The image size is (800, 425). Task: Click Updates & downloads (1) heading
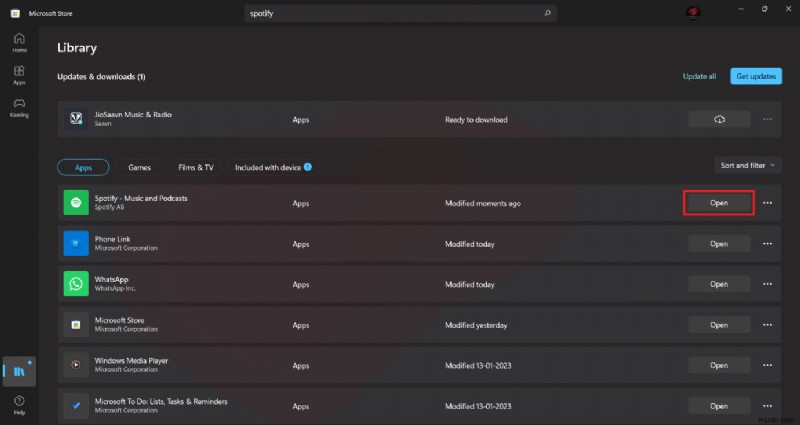click(x=101, y=77)
